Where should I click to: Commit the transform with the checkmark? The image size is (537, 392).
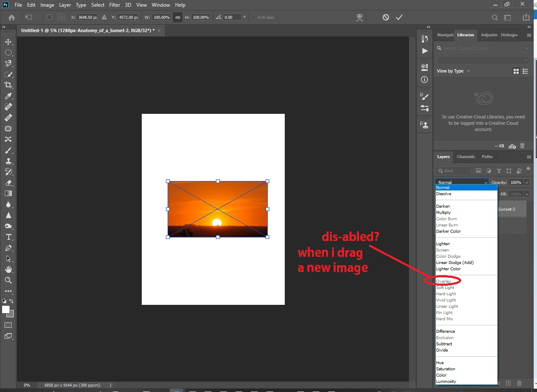point(399,17)
